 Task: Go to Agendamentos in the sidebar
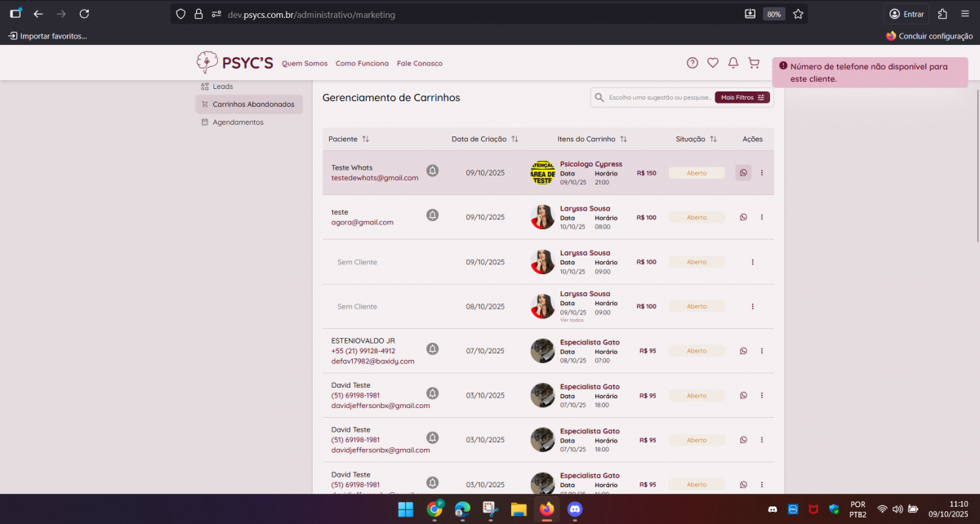click(237, 122)
